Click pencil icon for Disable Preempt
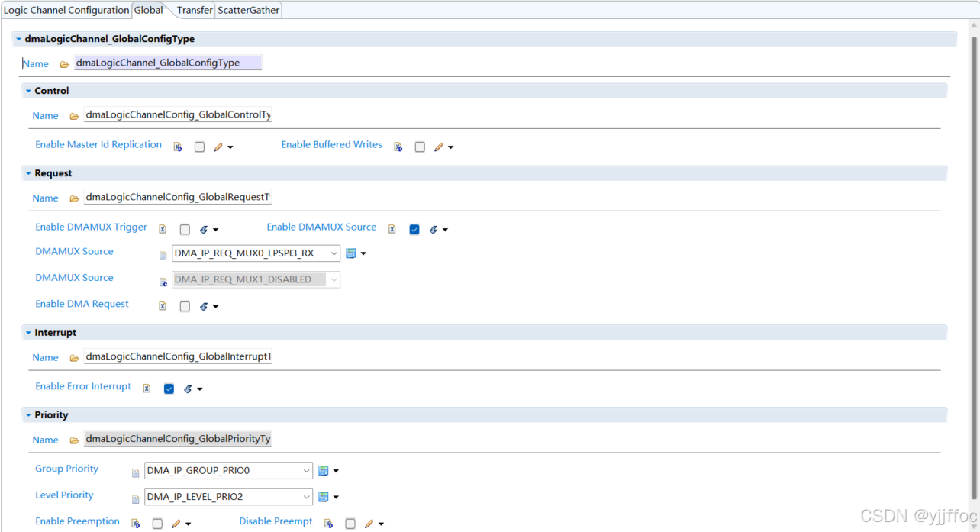This screenshot has width=980, height=532. pos(369,524)
